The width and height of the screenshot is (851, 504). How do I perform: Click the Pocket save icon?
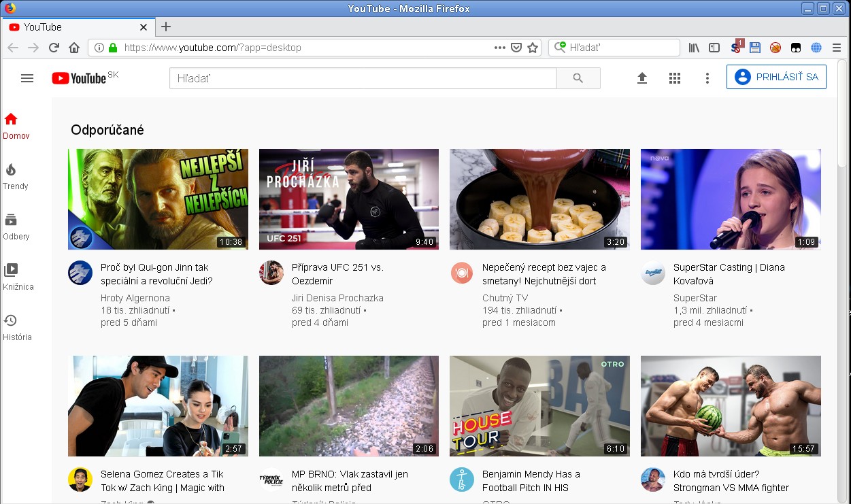coord(516,48)
